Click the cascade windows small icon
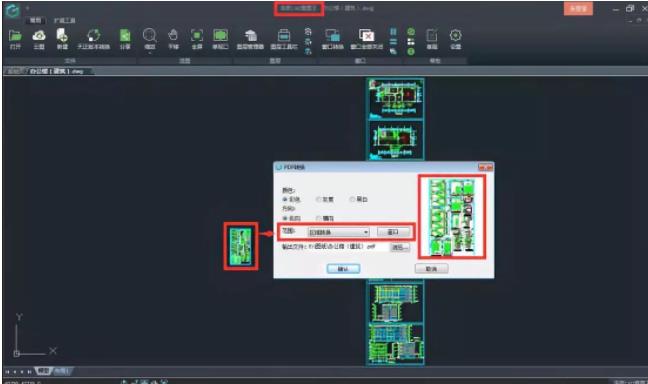The image size is (648, 384). [x=393, y=51]
